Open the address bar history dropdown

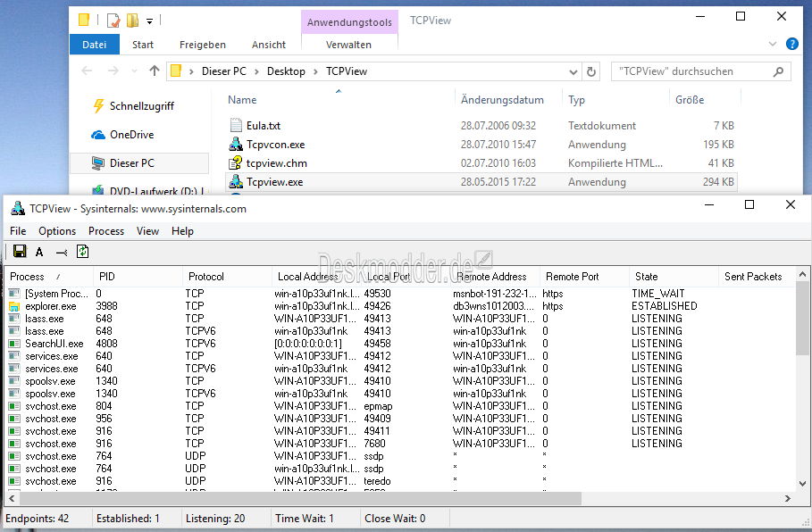(x=573, y=71)
